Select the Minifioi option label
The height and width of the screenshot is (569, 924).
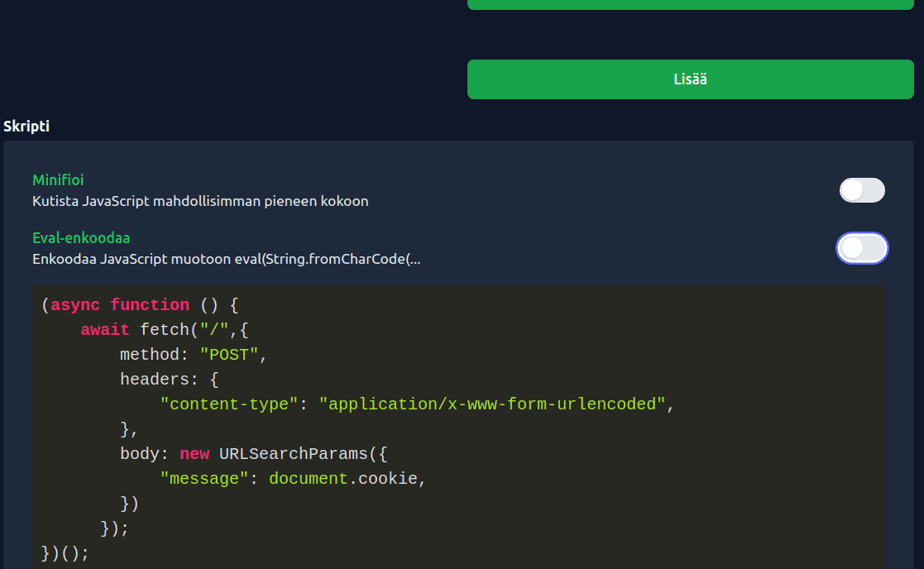(x=58, y=179)
